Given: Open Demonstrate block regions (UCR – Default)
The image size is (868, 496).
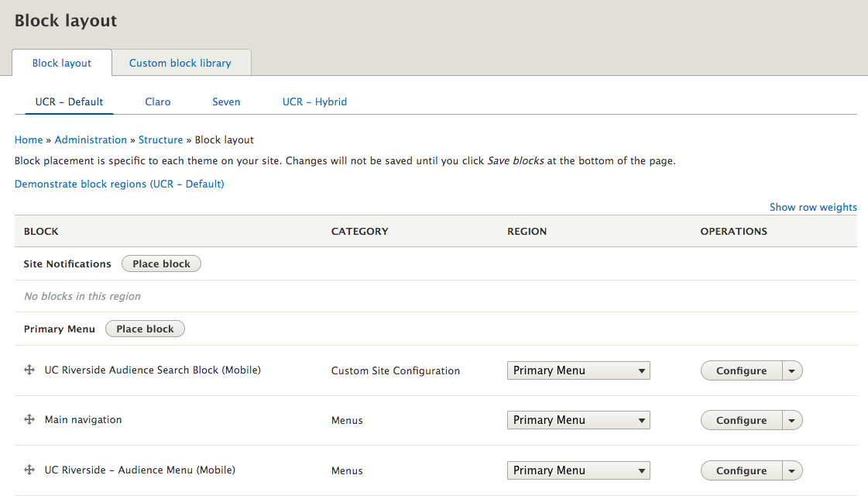Looking at the screenshot, I should (118, 184).
